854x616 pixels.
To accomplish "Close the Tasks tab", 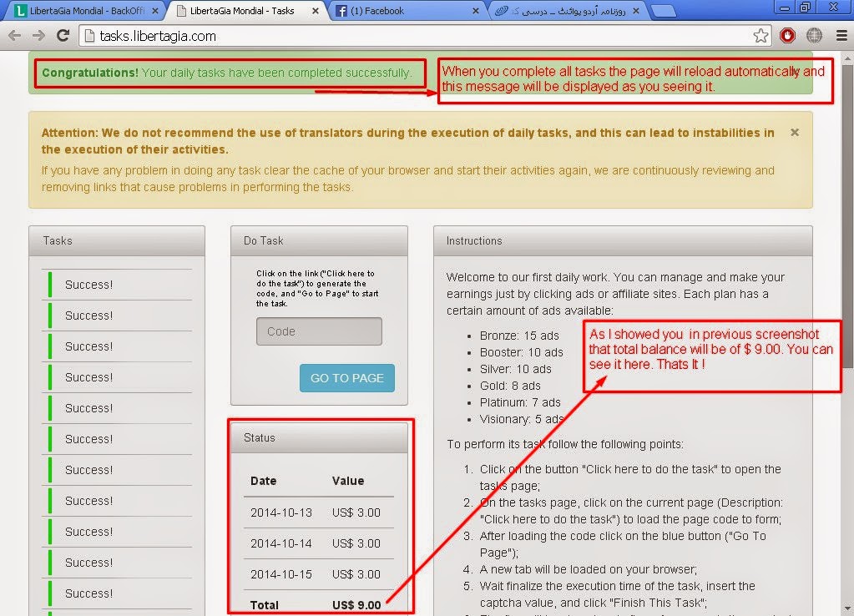I will 316,11.
